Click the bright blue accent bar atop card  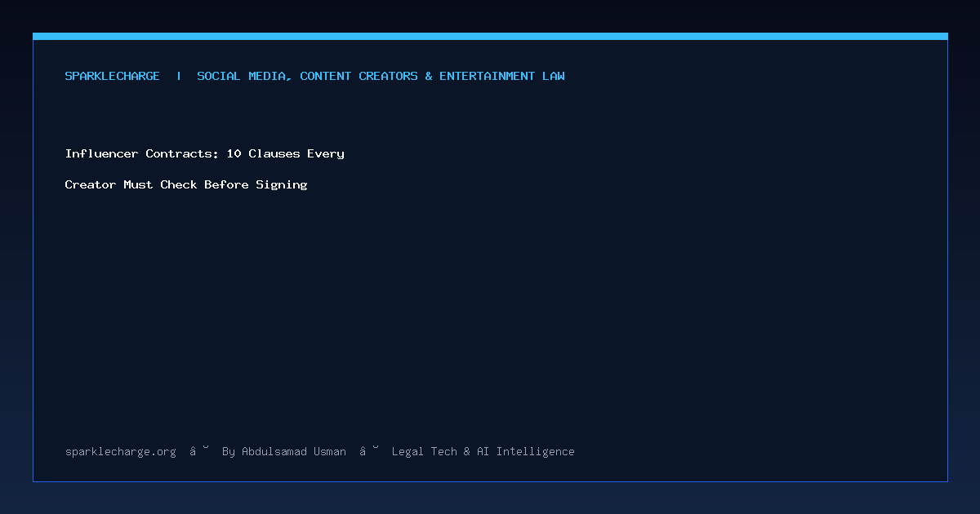point(490,36)
